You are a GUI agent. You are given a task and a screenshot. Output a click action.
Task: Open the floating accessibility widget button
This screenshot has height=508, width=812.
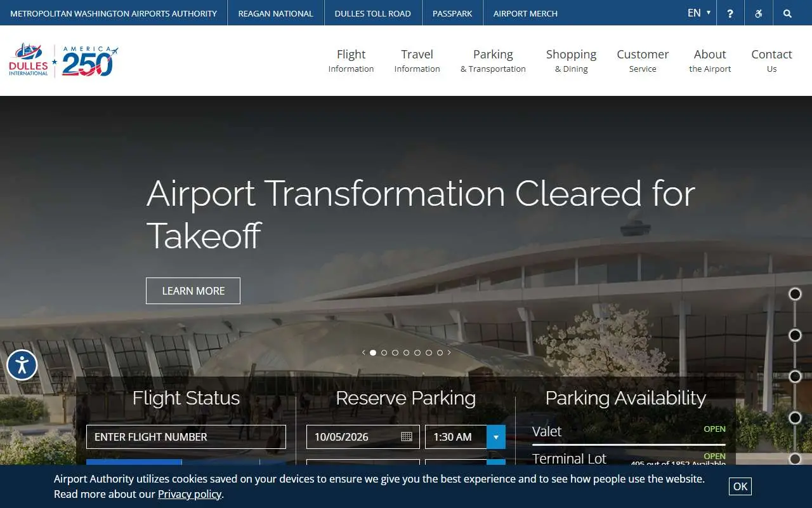pyautogui.click(x=22, y=365)
